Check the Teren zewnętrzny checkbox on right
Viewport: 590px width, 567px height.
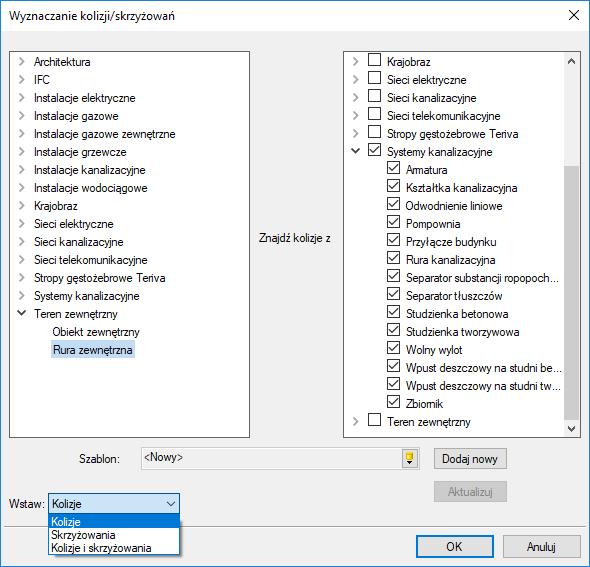374,420
